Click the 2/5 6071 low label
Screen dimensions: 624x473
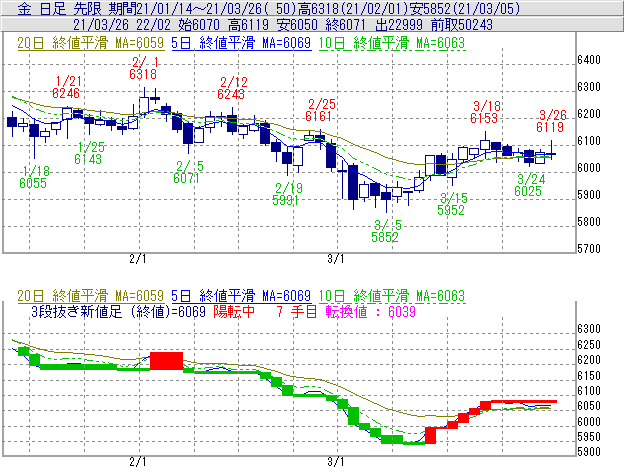pyautogui.click(x=188, y=172)
